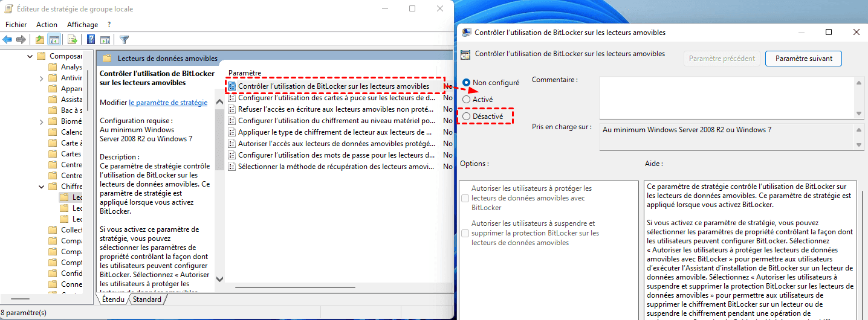The height and width of the screenshot is (320, 868).
Task: Switch to the Étendu tab
Action: tap(113, 299)
